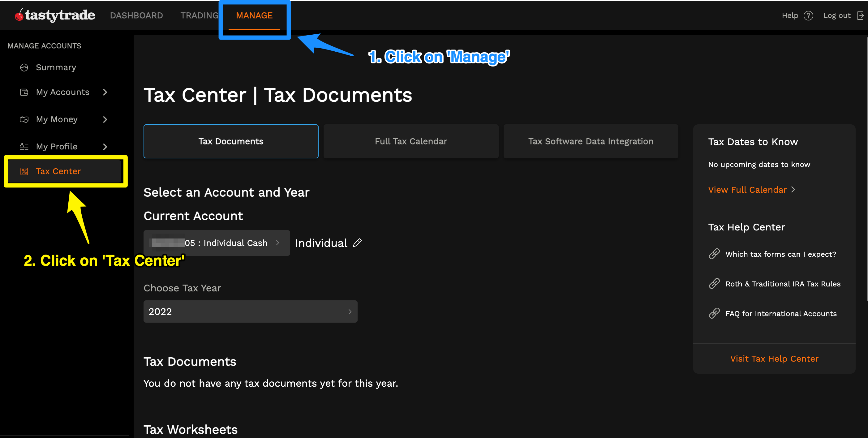
Task: Click Visit Tax Help Center link
Action: 774,359
